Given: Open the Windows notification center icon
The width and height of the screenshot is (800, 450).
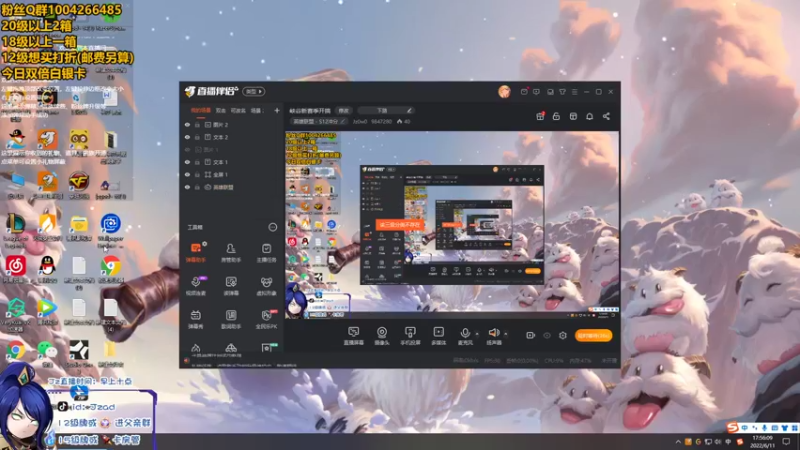Looking at the screenshot, I should tap(787, 442).
